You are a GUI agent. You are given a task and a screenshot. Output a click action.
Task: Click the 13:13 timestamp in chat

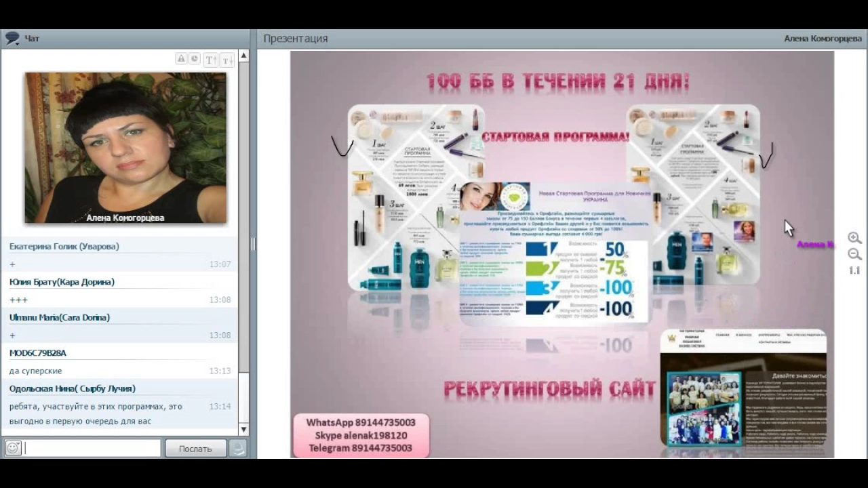220,371
